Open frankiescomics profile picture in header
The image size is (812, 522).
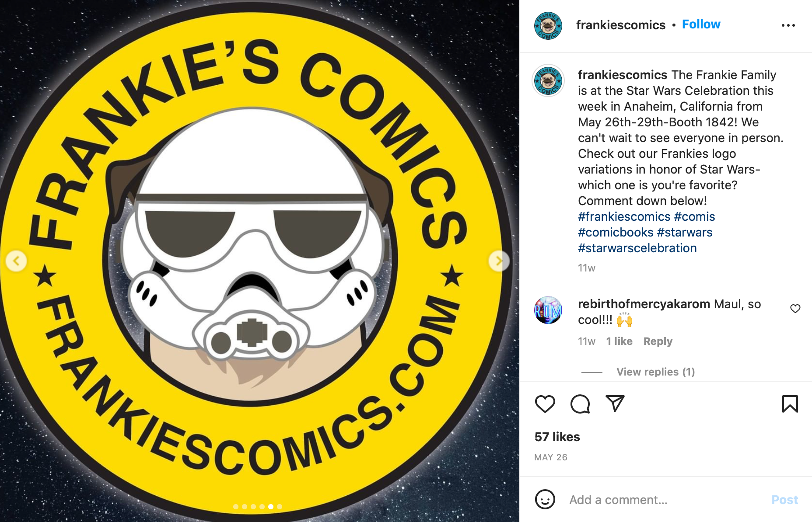pos(548,26)
